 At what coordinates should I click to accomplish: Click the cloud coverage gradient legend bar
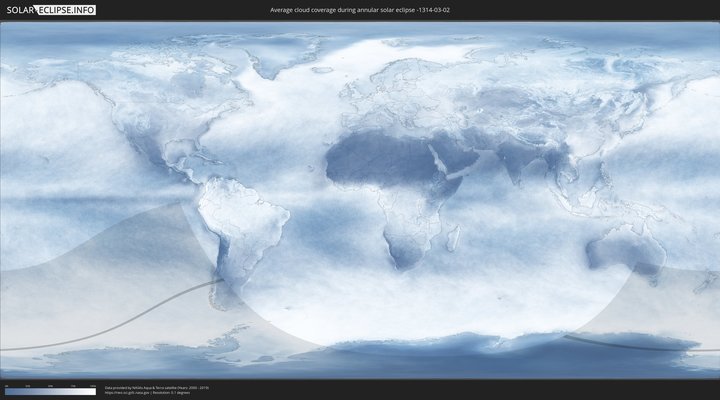(x=50, y=391)
